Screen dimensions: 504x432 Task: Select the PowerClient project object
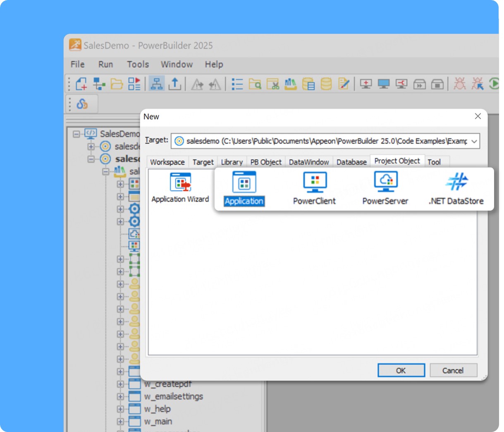(x=315, y=188)
